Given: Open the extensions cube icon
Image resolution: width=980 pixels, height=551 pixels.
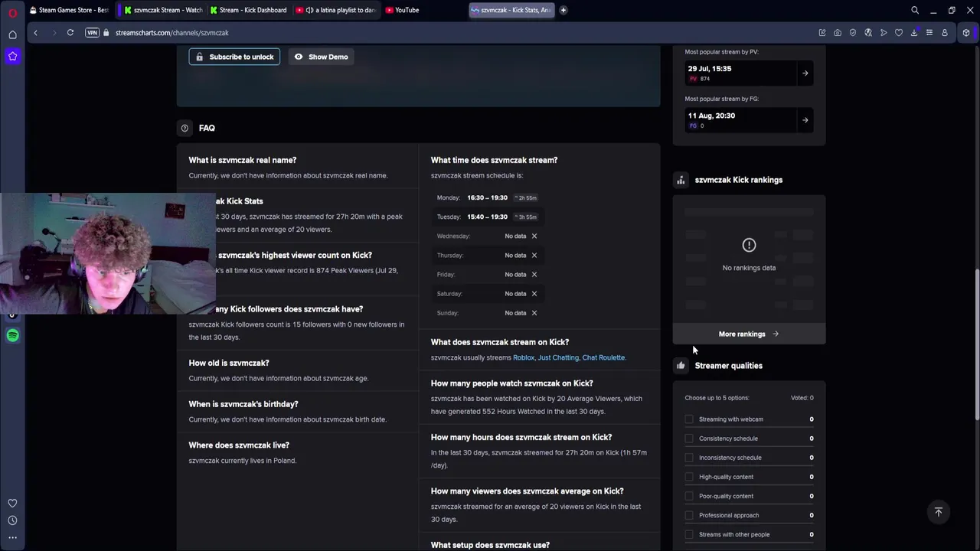Looking at the screenshot, I should pos(966,33).
